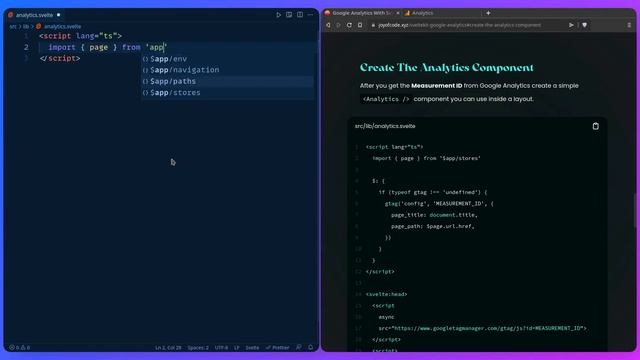Click the src/lib/analytics.svelte snippet filename

pos(385,126)
